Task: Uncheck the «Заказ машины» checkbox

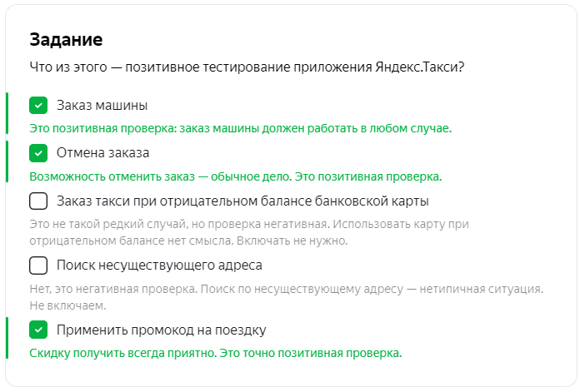Action: pyautogui.click(x=38, y=106)
